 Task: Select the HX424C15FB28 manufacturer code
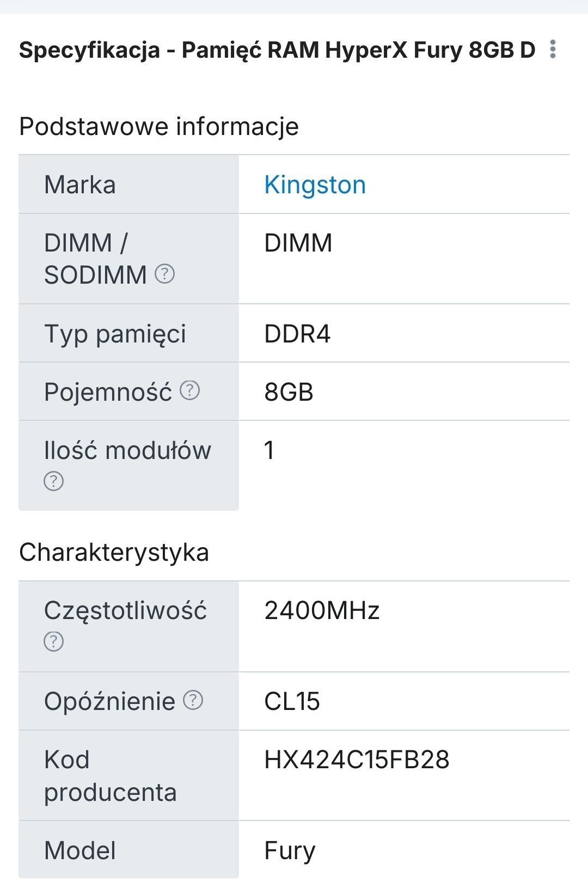pos(357,760)
